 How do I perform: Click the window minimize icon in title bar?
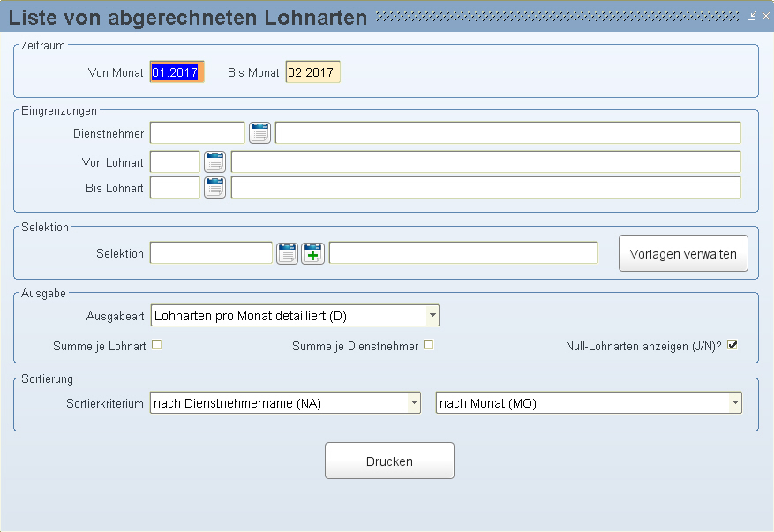pos(752,16)
